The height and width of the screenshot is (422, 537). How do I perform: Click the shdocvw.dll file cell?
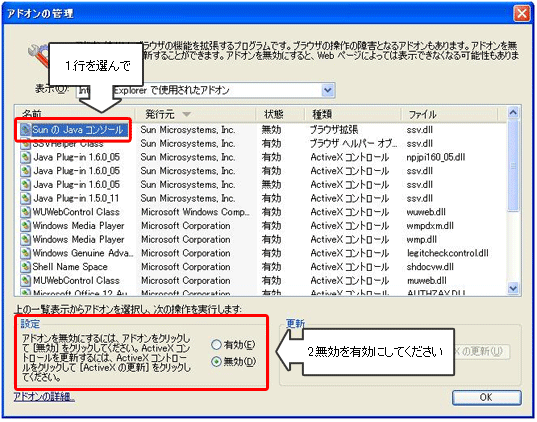click(x=430, y=267)
